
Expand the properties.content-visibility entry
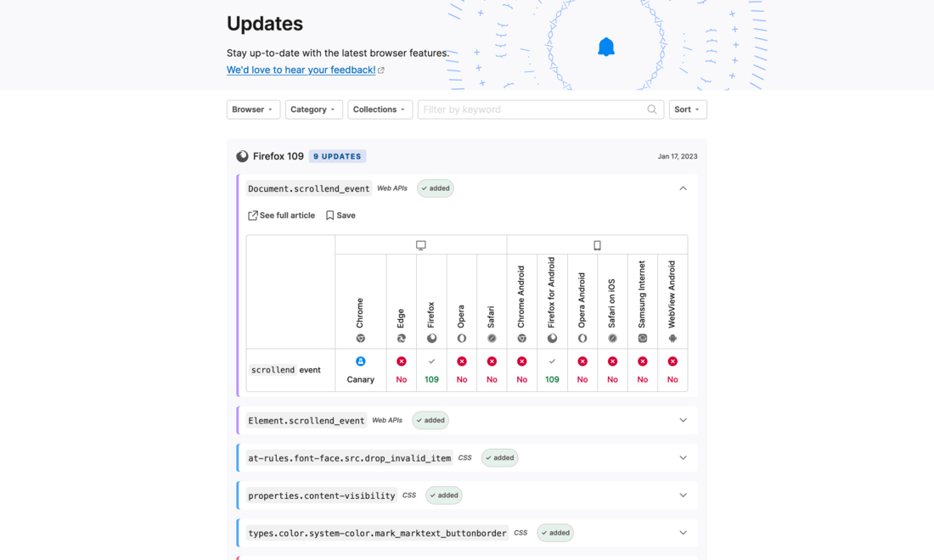[683, 496]
